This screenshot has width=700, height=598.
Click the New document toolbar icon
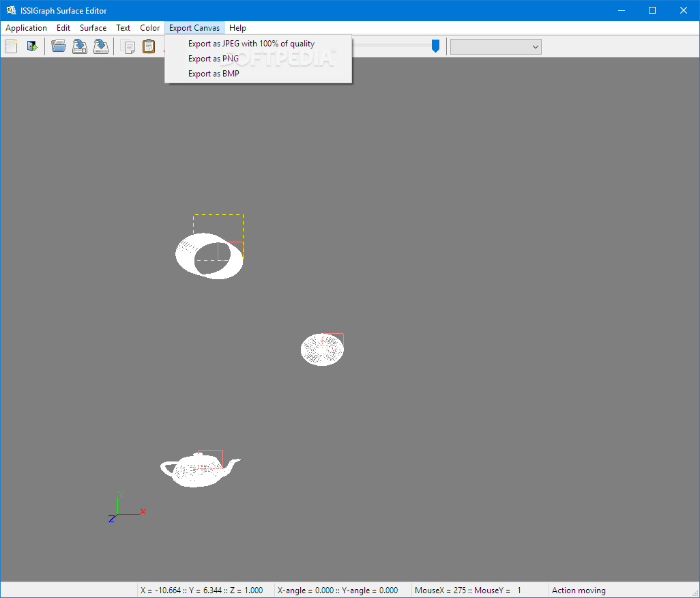point(11,46)
